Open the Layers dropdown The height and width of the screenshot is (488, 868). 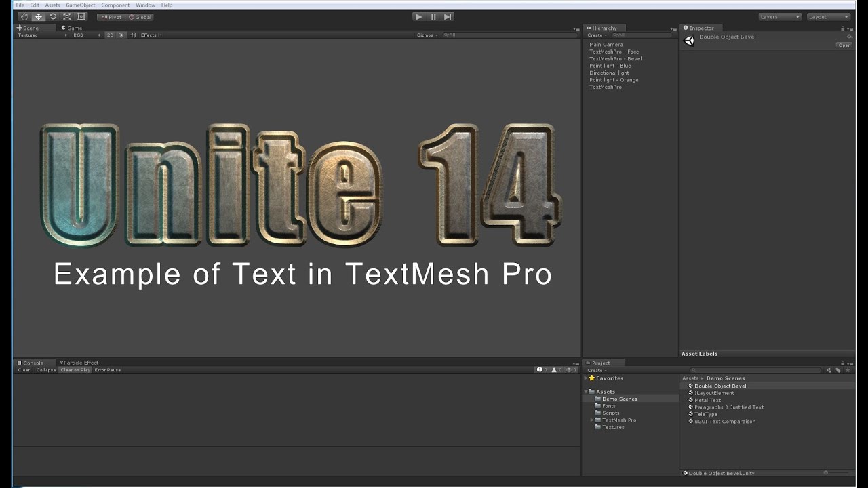click(x=780, y=17)
